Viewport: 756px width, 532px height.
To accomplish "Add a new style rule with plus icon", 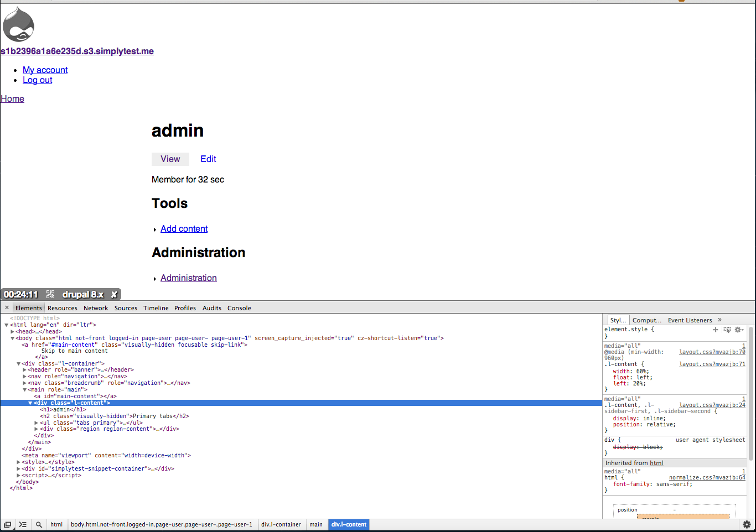I will pos(715,330).
